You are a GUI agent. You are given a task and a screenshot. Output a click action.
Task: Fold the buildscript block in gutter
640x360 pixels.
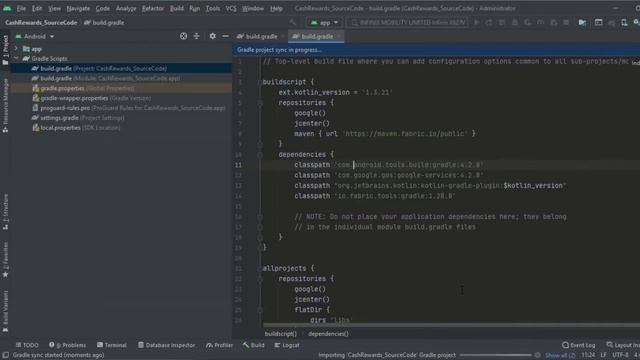tap(260, 82)
